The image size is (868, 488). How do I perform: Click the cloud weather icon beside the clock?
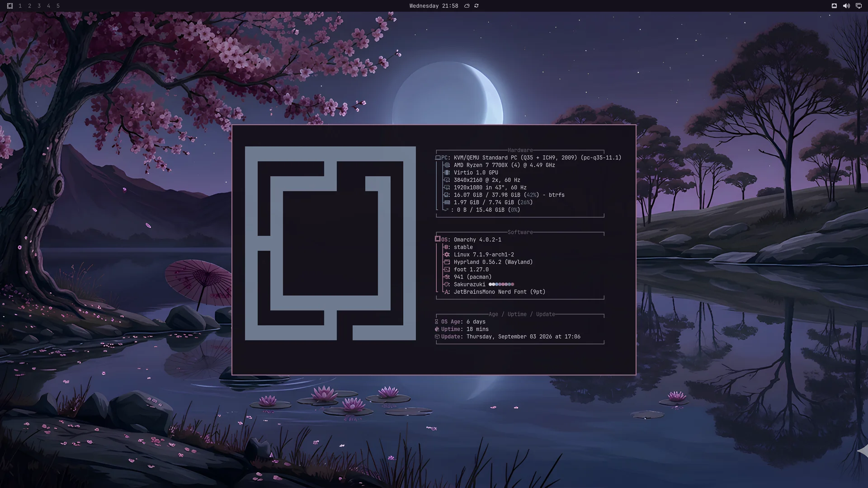tap(467, 6)
